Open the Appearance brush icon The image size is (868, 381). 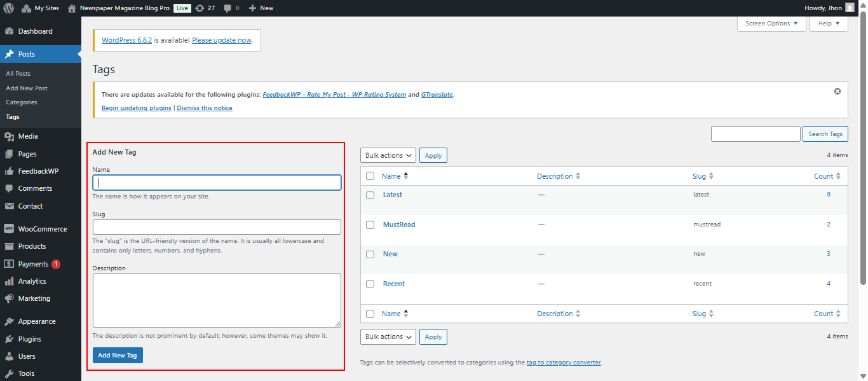(10, 321)
